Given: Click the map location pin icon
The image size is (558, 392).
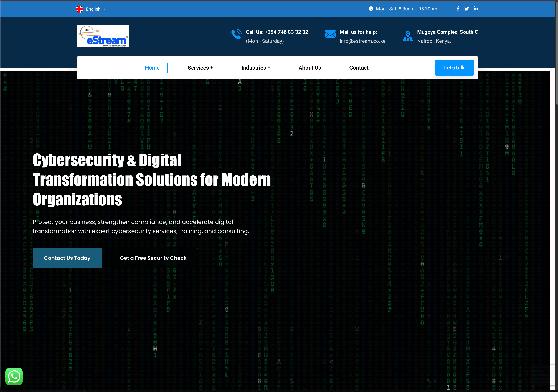Looking at the screenshot, I should click(x=408, y=36).
